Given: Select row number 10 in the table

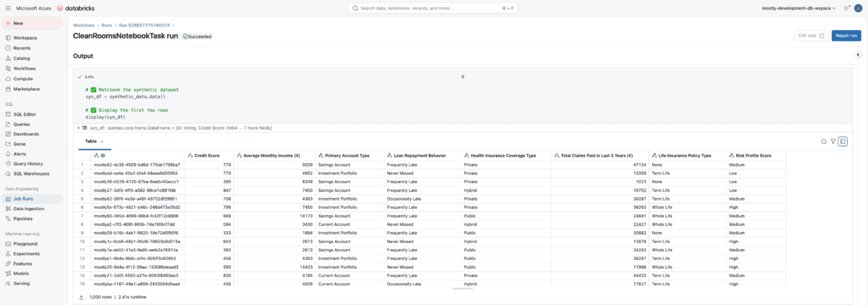Looking at the screenshot, I should (x=82, y=241).
